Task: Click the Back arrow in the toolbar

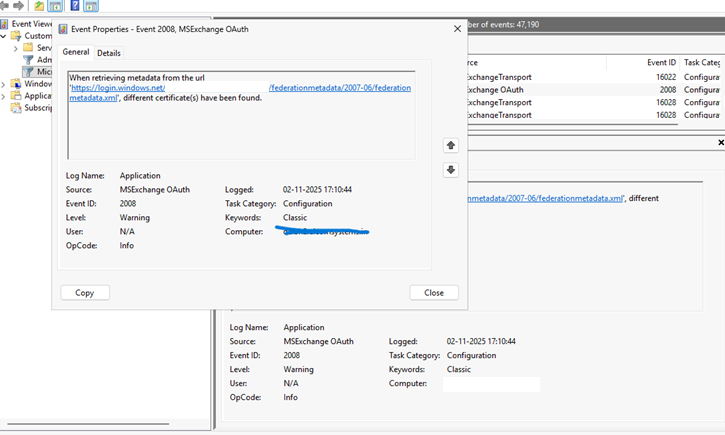Action: point(4,6)
